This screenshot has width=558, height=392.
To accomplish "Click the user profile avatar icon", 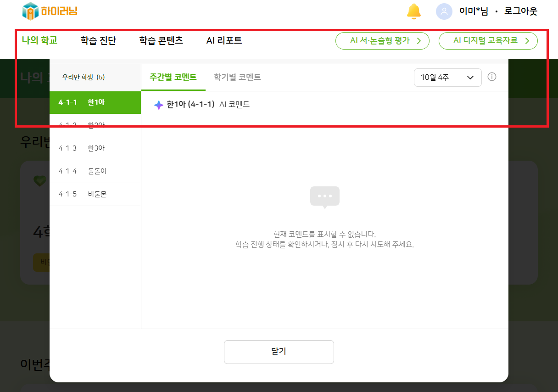I will click(x=444, y=11).
